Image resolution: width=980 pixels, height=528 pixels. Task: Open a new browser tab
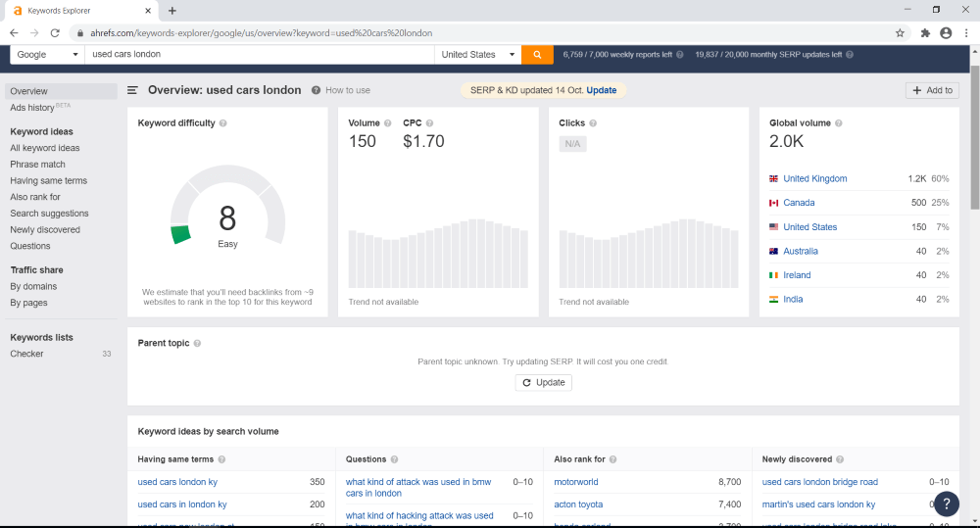[x=172, y=10]
